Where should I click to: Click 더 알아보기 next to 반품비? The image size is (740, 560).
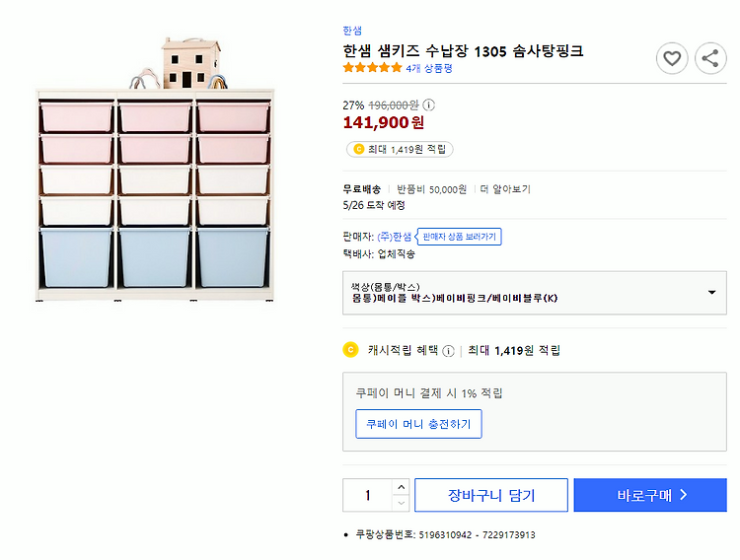pyautogui.click(x=505, y=188)
